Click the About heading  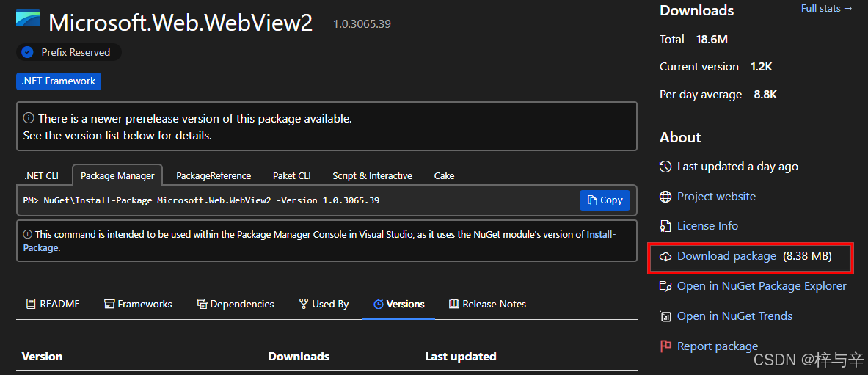click(680, 137)
